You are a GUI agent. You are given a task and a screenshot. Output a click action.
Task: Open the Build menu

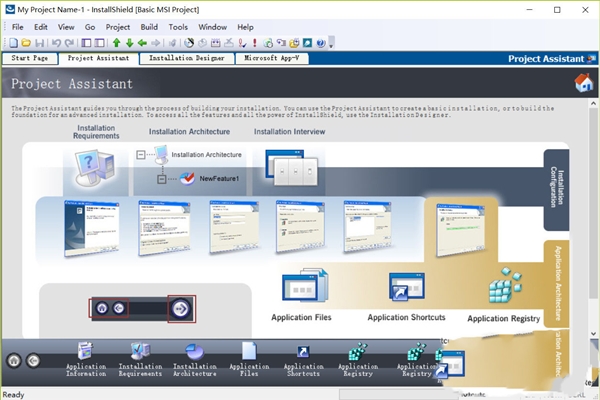[149, 27]
